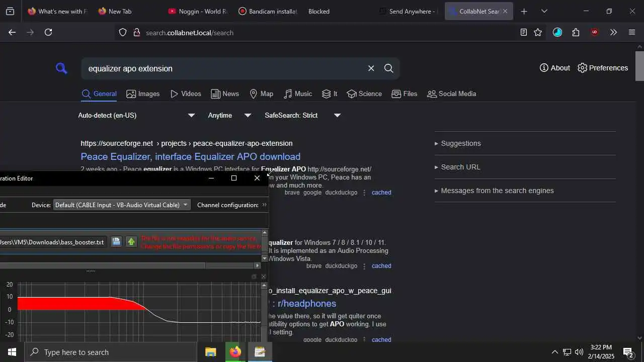Open File Explorer from the taskbar

click(x=211, y=352)
